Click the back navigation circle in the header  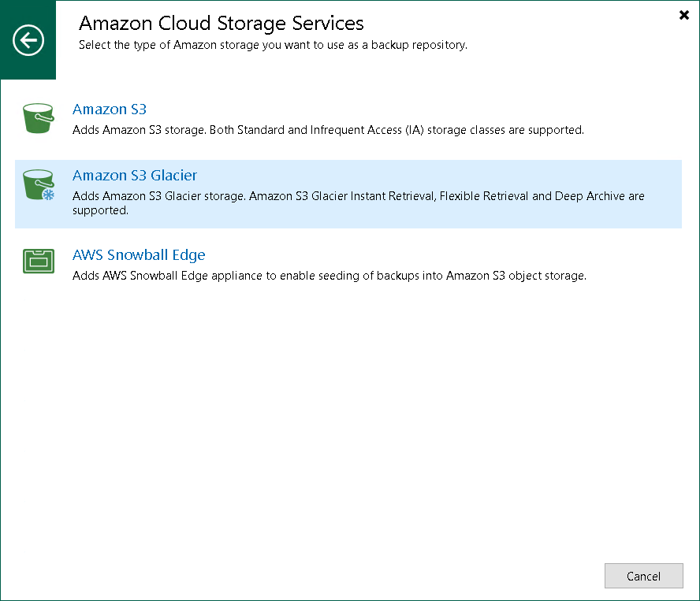tap(28, 39)
